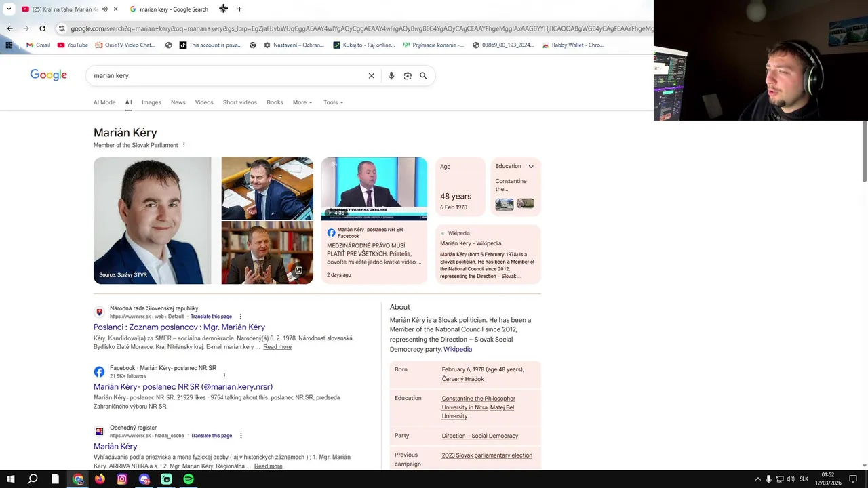
Task: Open Firefox from the taskbar
Action: click(100, 479)
